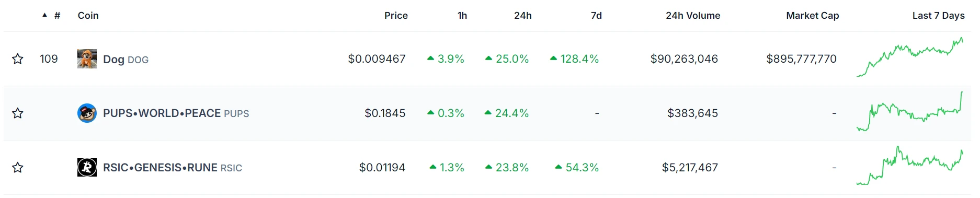Sort table by Price column
The width and height of the screenshot is (980, 198).
click(x=396, y=16)
